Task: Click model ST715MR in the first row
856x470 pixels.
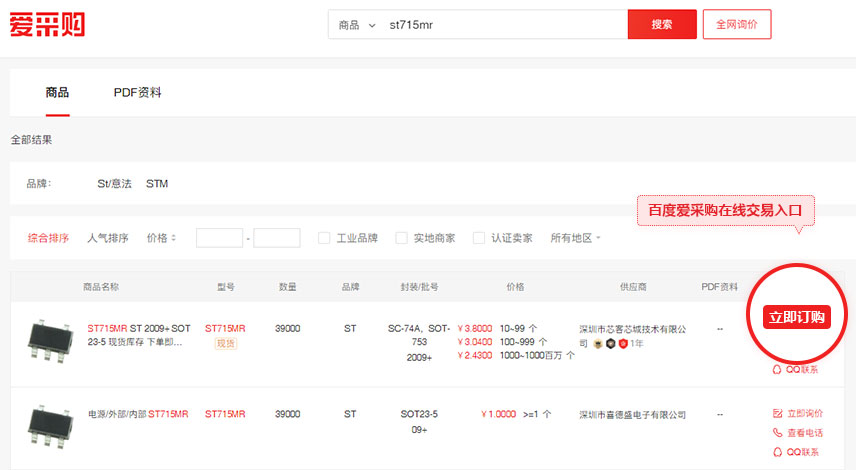Action: pos(225,329)
